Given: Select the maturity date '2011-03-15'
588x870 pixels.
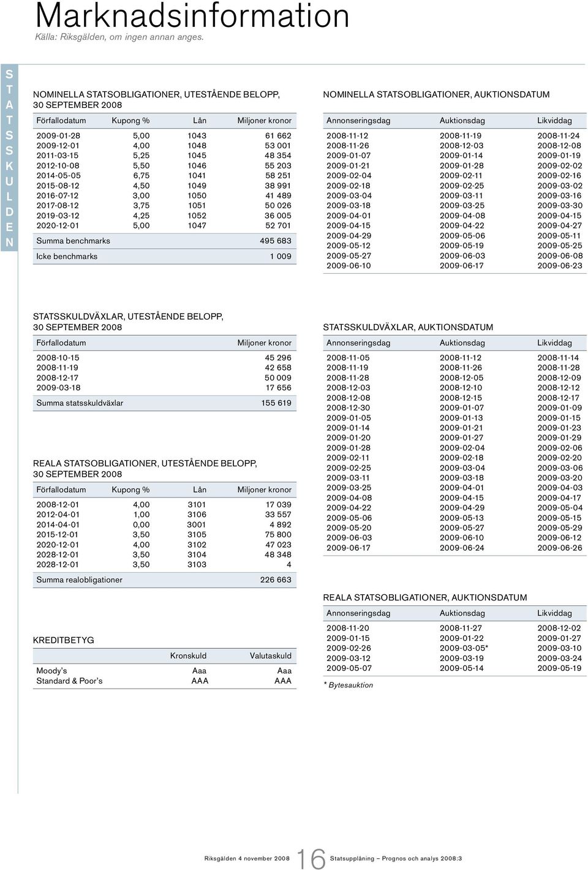Looking at the screenshot, I should click(58, 156).
